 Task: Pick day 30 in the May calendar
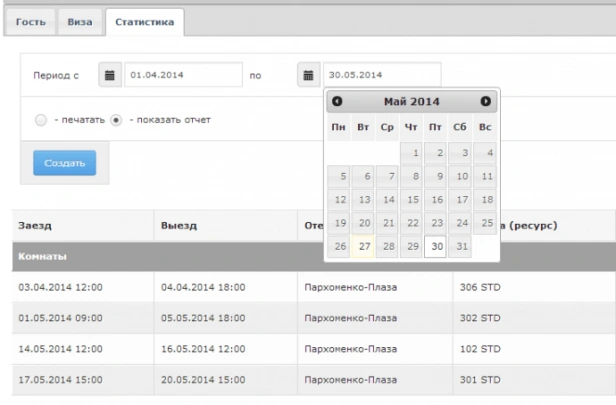pyautogui.click(x=435, y=246)
